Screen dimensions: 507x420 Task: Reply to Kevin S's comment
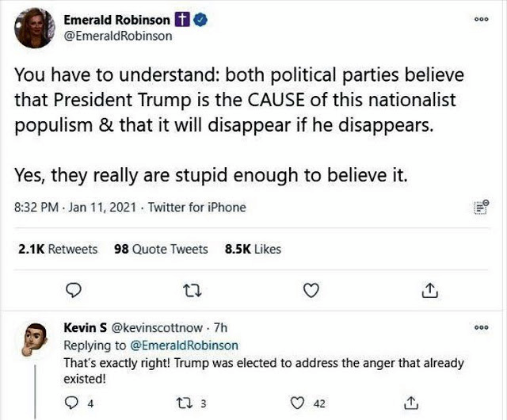coord(73,403)
